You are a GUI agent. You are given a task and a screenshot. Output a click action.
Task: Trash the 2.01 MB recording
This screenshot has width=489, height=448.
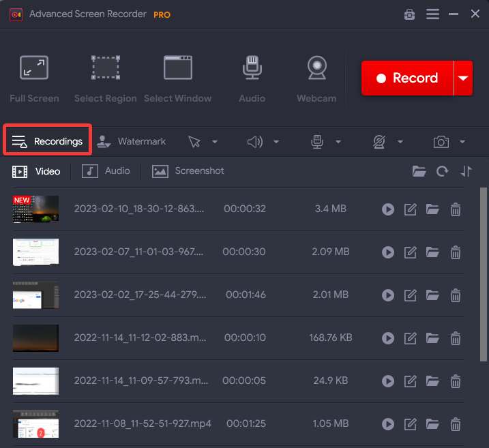pyautogui.click(x=456, y=295)
